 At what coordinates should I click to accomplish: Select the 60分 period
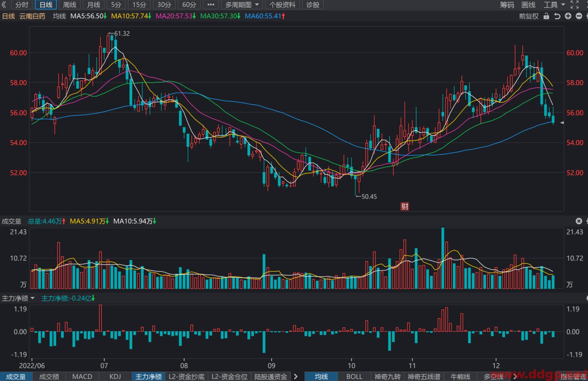point(189,5)
